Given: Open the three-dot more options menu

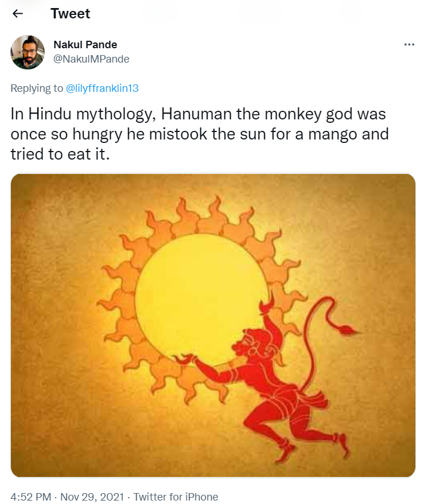Looking at the screenshot, I should 409,45.
